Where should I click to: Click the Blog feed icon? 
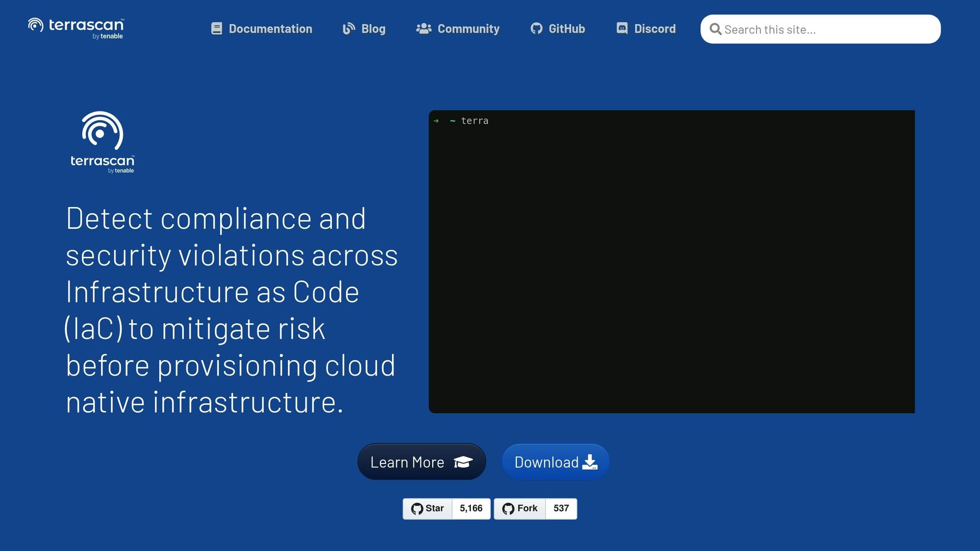tap(349, 29)
